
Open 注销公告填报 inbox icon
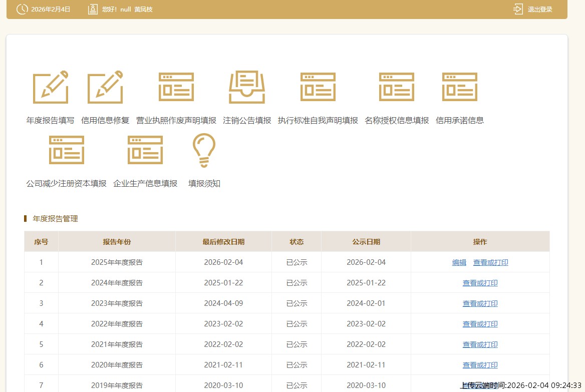click(x=247, y=88)
